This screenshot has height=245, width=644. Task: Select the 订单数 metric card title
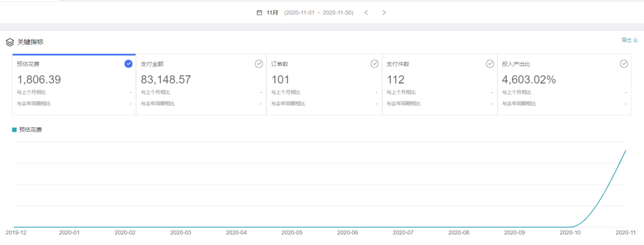point(280,64)
